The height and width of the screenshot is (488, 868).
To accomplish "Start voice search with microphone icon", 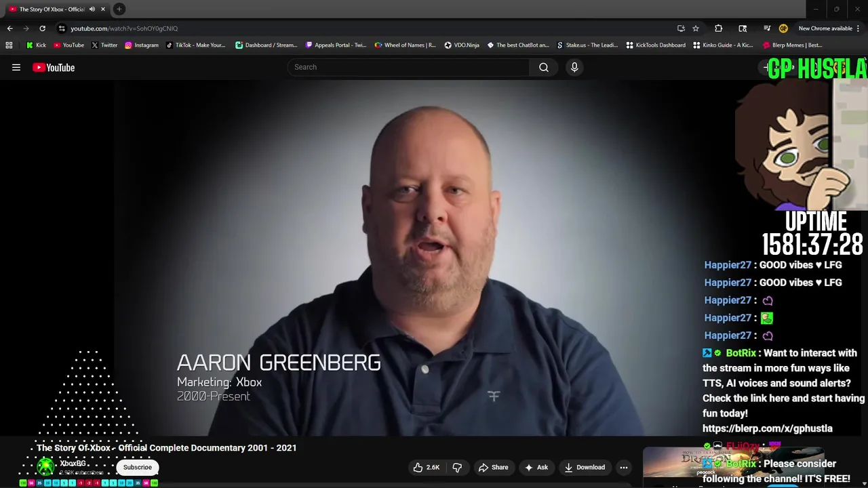I will click(574, 67).
